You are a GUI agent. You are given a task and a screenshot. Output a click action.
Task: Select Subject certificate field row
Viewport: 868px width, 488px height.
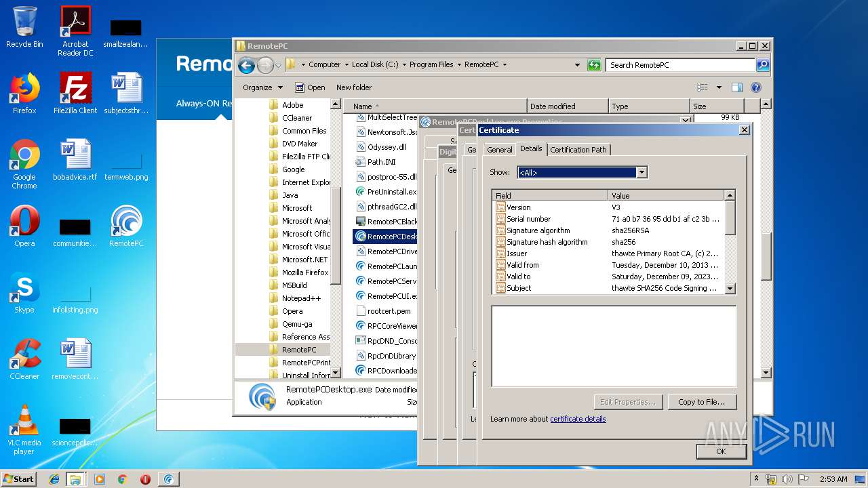tap(609, 288)
